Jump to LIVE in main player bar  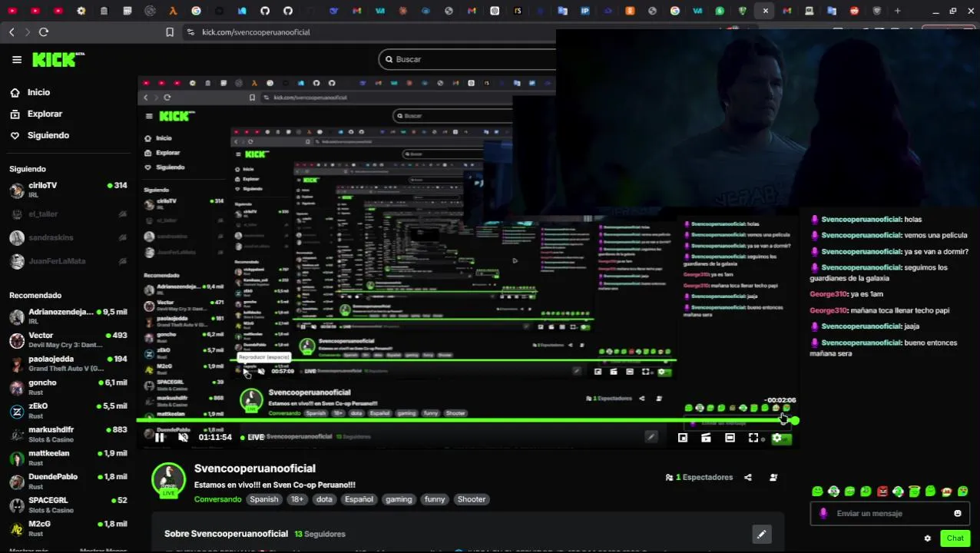[253, 437]
